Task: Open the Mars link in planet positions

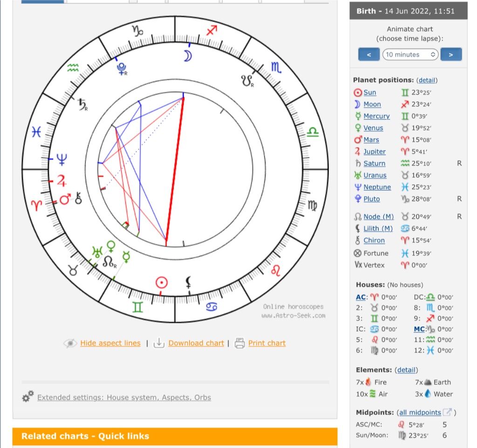Action: [x=371, y=140]
